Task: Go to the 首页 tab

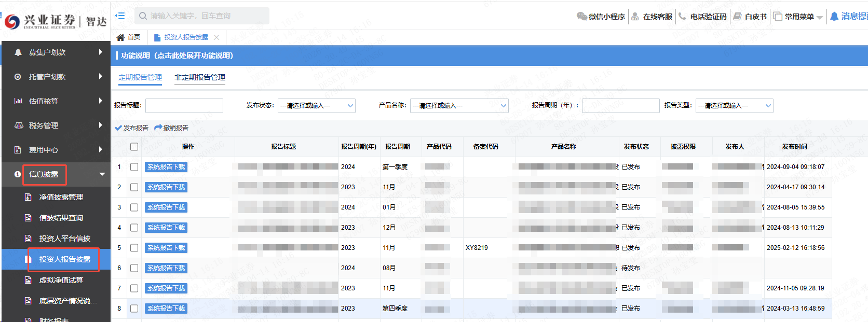Action: point(129,37)
